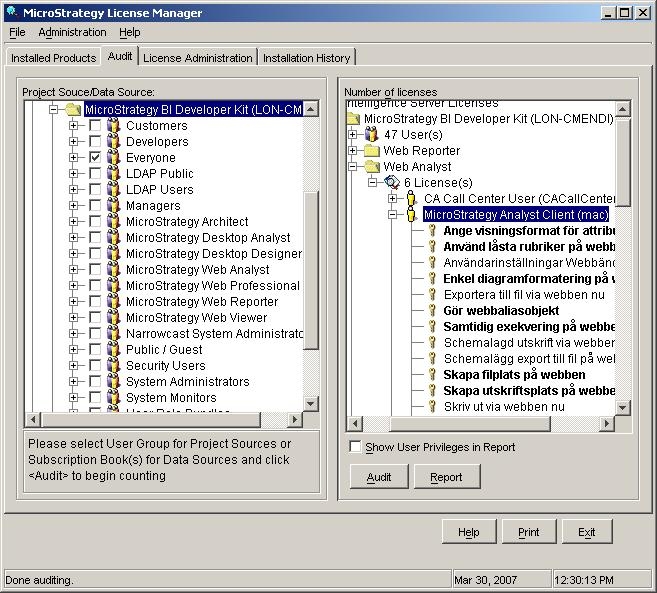Switch to the License Administration tab

[x=198, y=58]
